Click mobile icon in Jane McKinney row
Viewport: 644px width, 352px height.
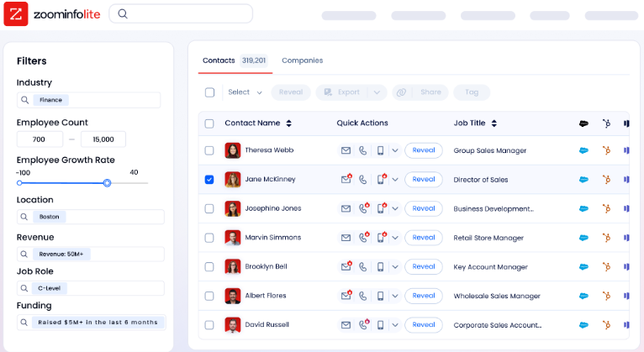pyautogui.click(x=382, y=179)
